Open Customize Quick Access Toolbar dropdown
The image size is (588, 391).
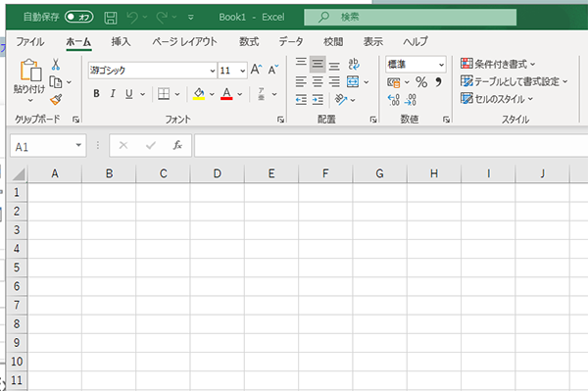191,18
